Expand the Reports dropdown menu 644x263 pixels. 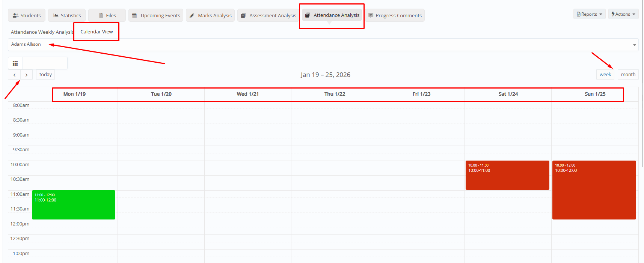[589, 14]
